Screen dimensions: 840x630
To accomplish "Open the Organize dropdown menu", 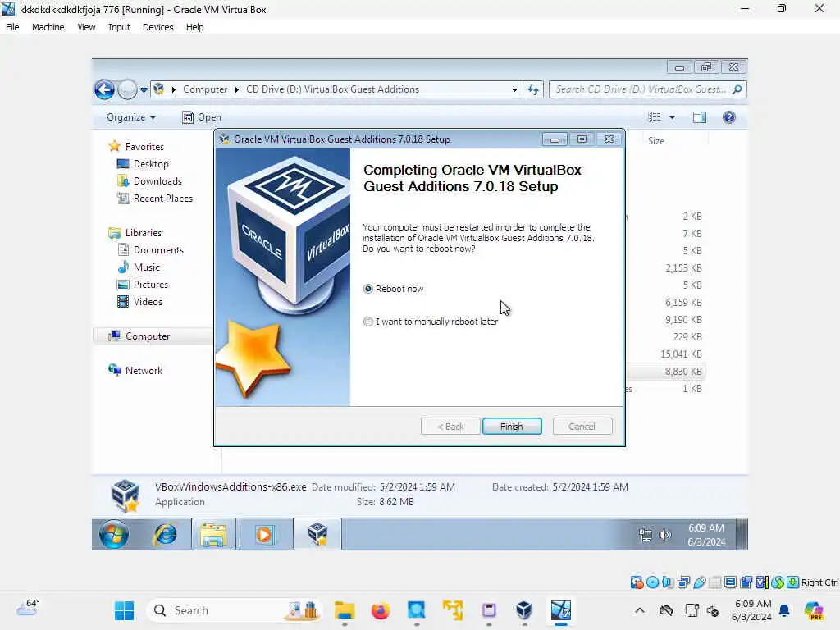I will coord(130,117).
